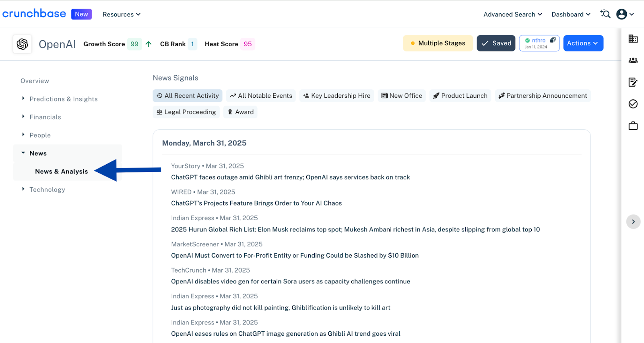
Task: Click the Monday, March 31, 2025 date heading
Action: tap(204, 143)
